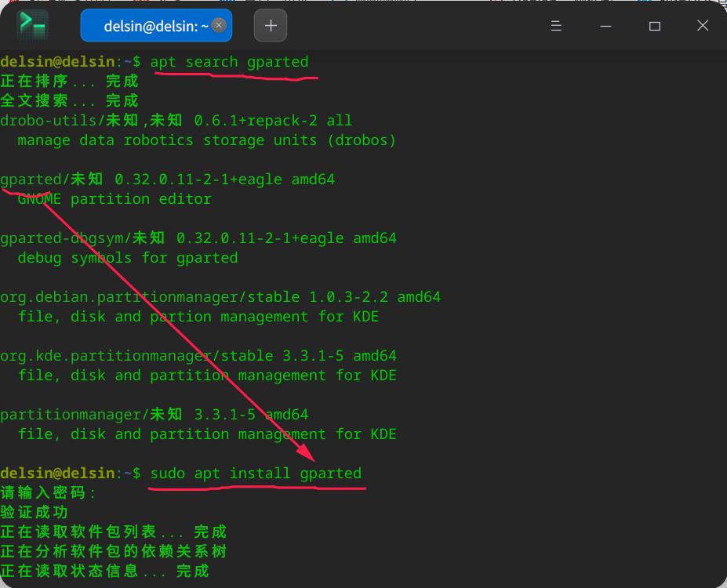
Task: Click the '正在读取软件包列表... 完成' line
Action: pos(114,532)
